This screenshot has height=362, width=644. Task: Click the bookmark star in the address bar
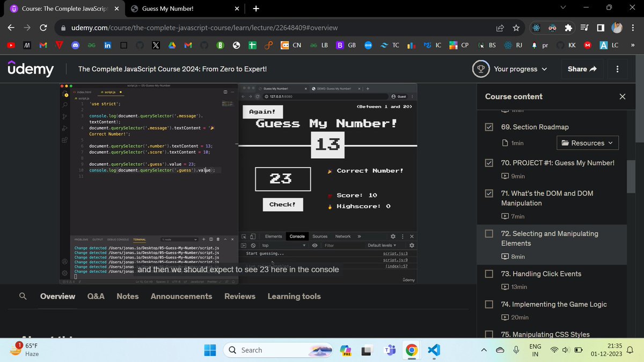(x=516, y=27)
